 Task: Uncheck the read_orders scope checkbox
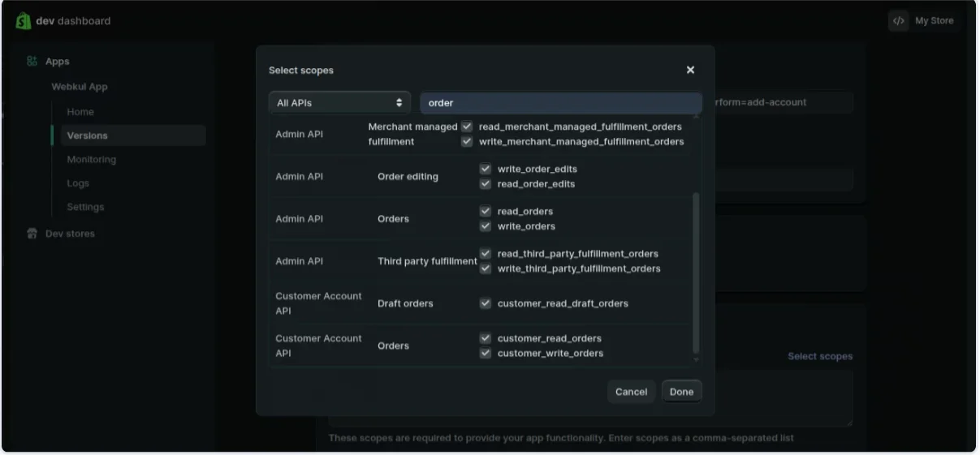click(x=486, y=212)
